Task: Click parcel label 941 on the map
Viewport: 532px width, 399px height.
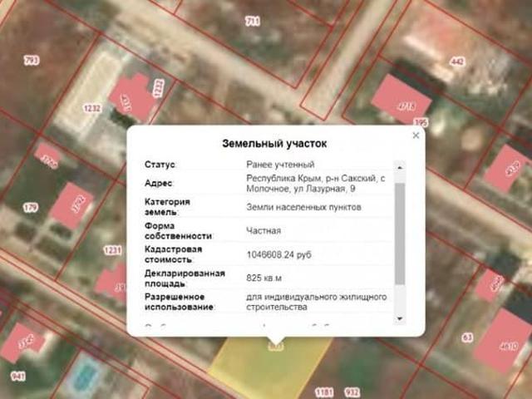Action: coord(17,376)
